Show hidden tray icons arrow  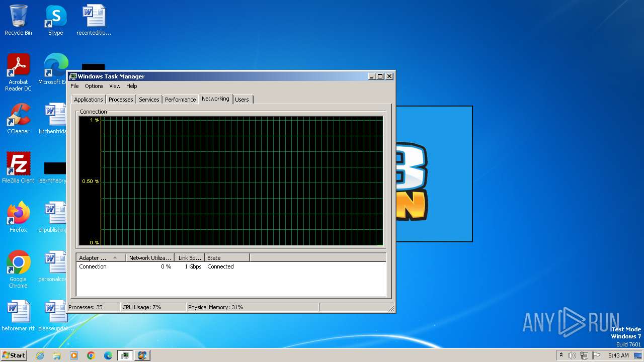coord(561,355)
